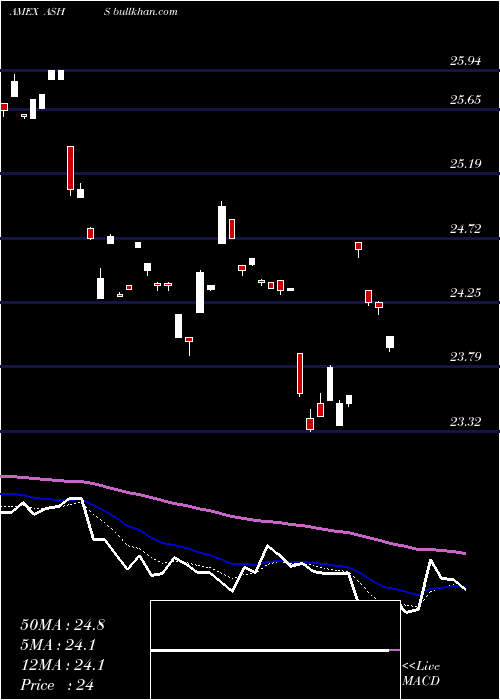This screenshot has height=700, width=500.
Task: Click the bullkhan.com watermark text
Action: [145, 12]
